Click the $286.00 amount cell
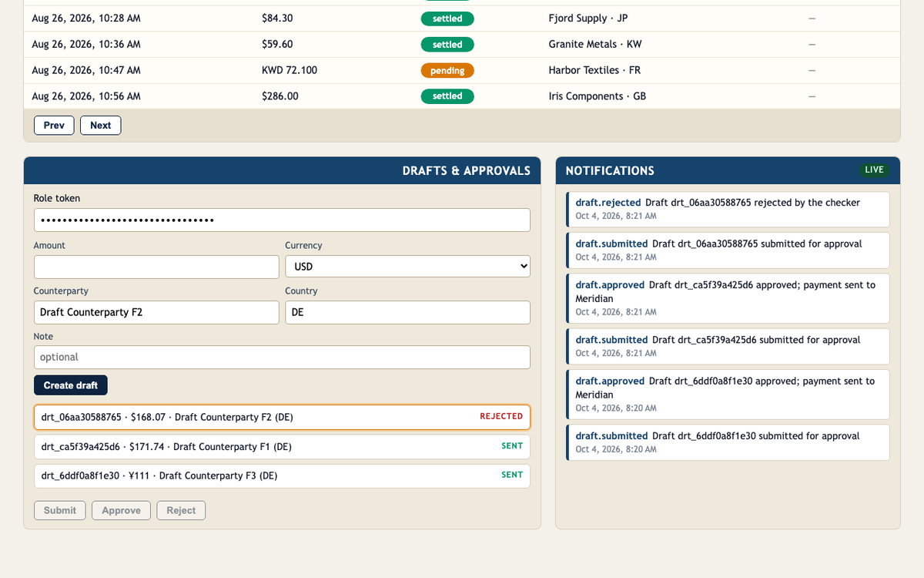 point(280,96)
